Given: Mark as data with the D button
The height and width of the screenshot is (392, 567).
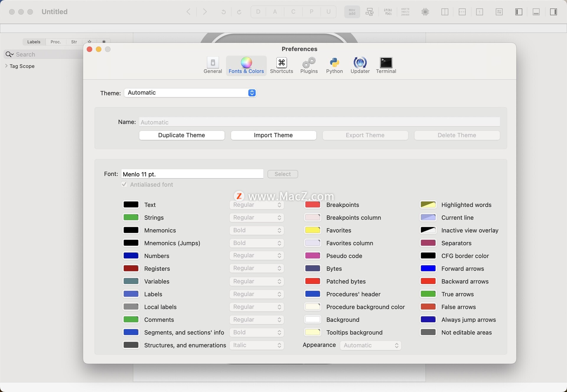Looking at the screenshot, I should 258,12.
